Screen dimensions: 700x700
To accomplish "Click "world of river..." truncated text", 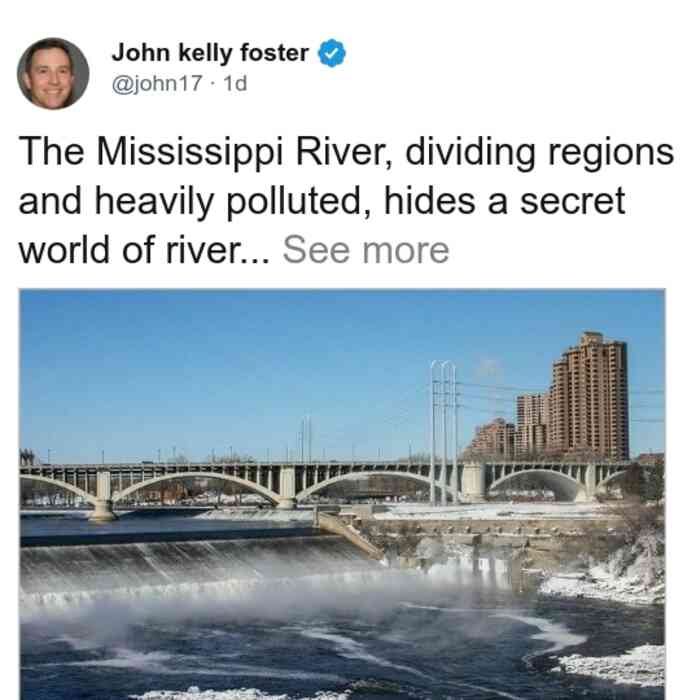I will tap(144, 250).
